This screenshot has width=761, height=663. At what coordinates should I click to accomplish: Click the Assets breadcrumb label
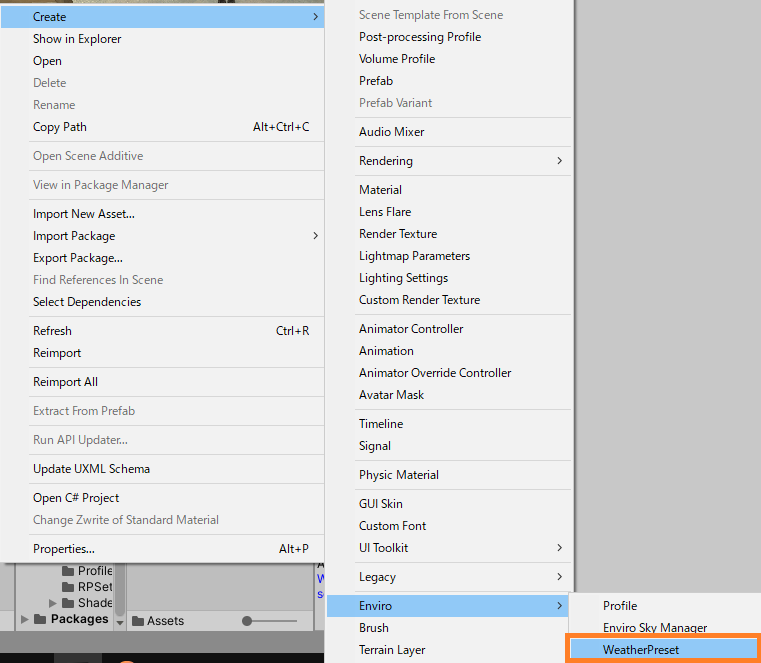[165, 621]
